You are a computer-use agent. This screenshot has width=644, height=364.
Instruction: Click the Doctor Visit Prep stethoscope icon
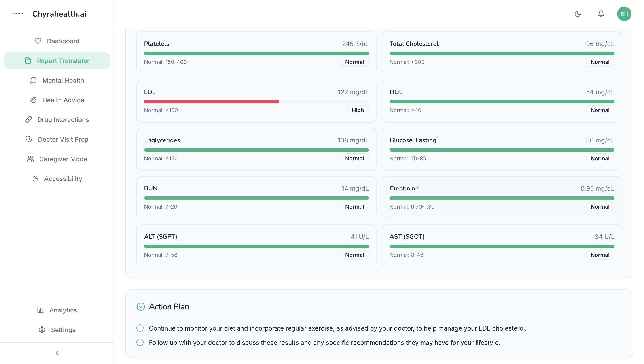coord(29,139)
